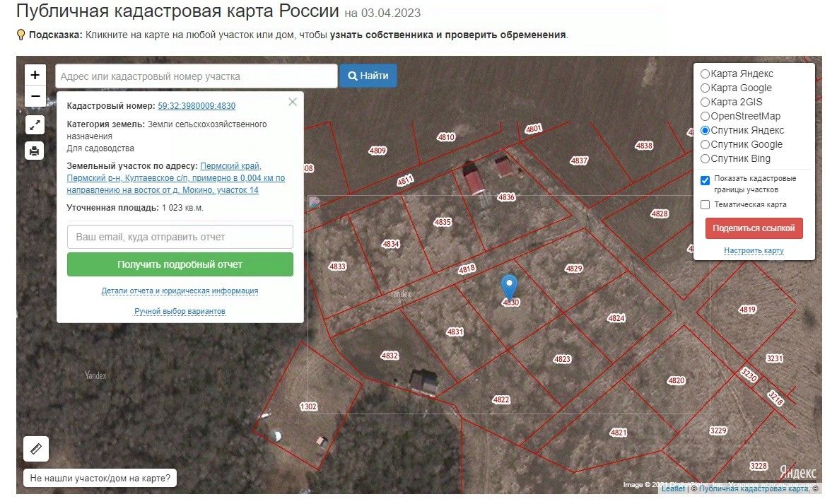Click Получить подробный отчет button

[180, 264]
